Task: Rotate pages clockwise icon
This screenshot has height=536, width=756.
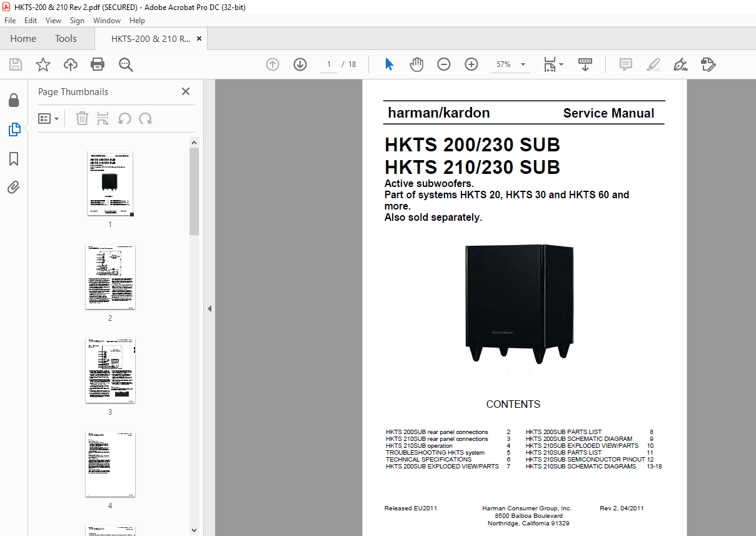Action: 146,118
